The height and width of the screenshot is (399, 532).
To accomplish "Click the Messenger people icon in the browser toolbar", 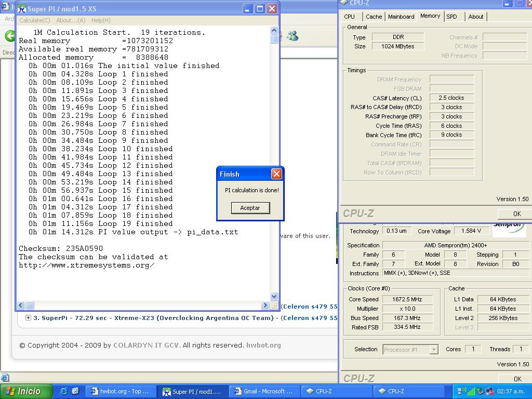I will (292, 36).
